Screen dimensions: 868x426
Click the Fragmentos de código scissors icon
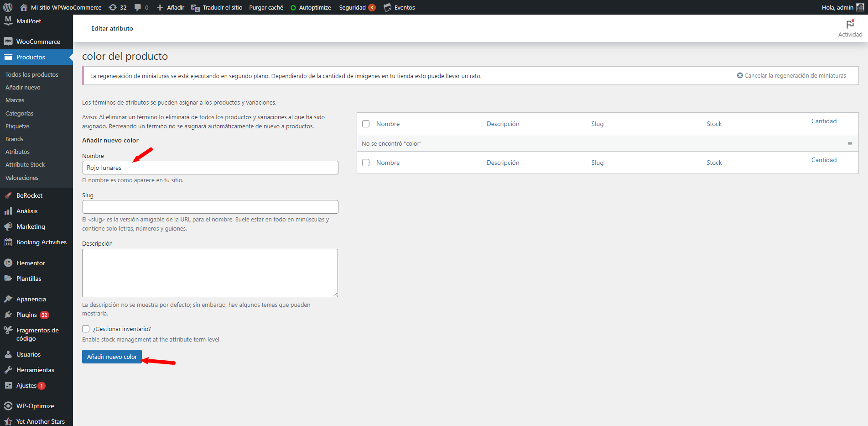pos(8,330)
